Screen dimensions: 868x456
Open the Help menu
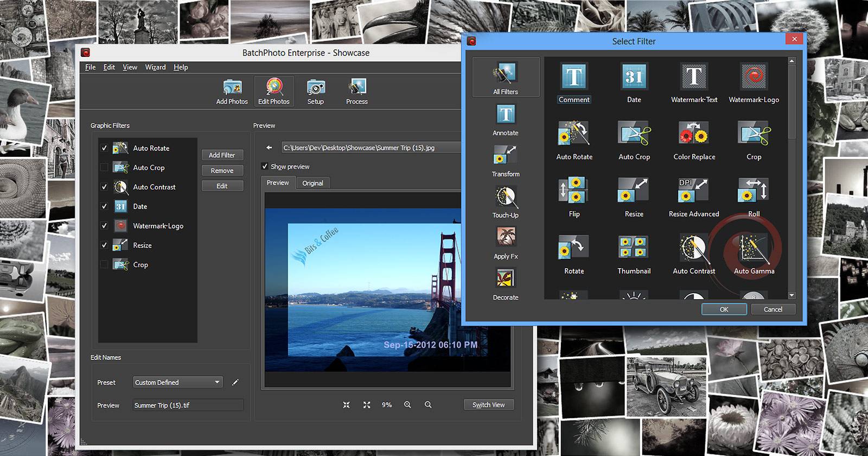[181, 67]
